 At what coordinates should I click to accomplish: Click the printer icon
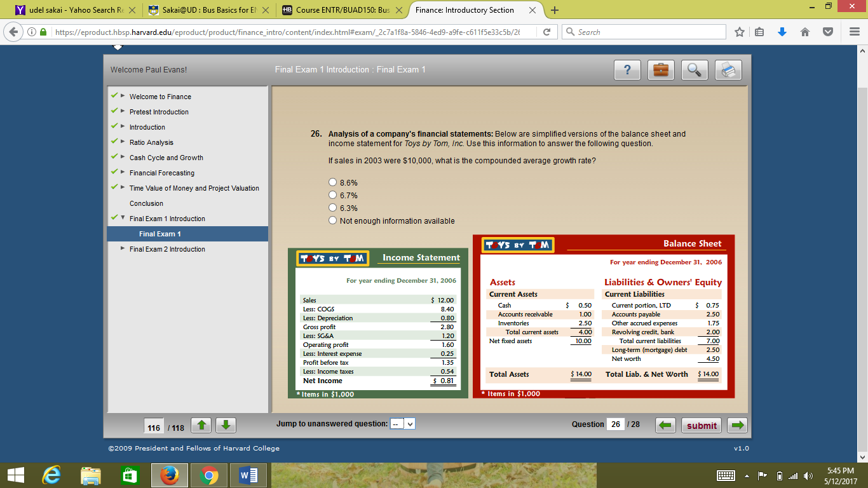click(728, 71)
